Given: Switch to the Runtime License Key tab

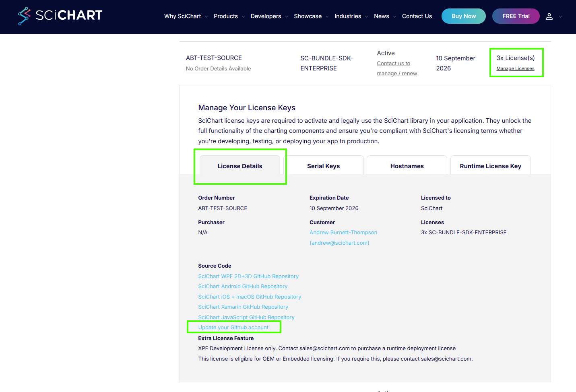Looking at the screenshot, I should tap(491, 165).
